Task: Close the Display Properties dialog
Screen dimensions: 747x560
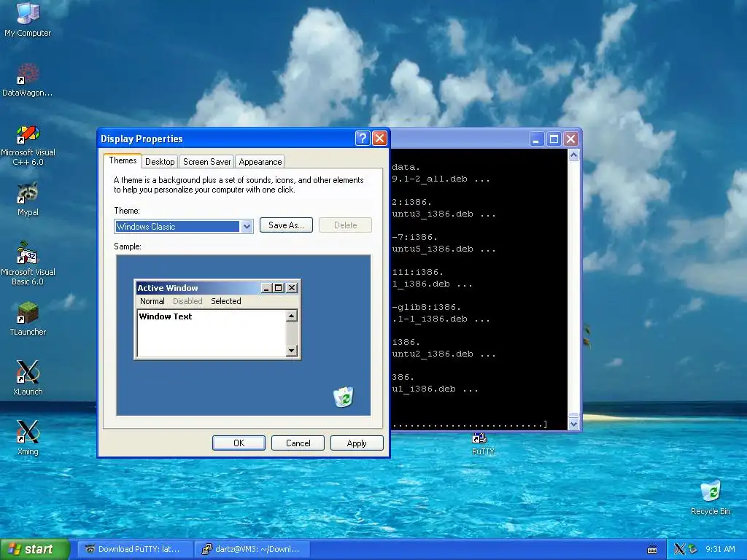Action: point(379,139)
